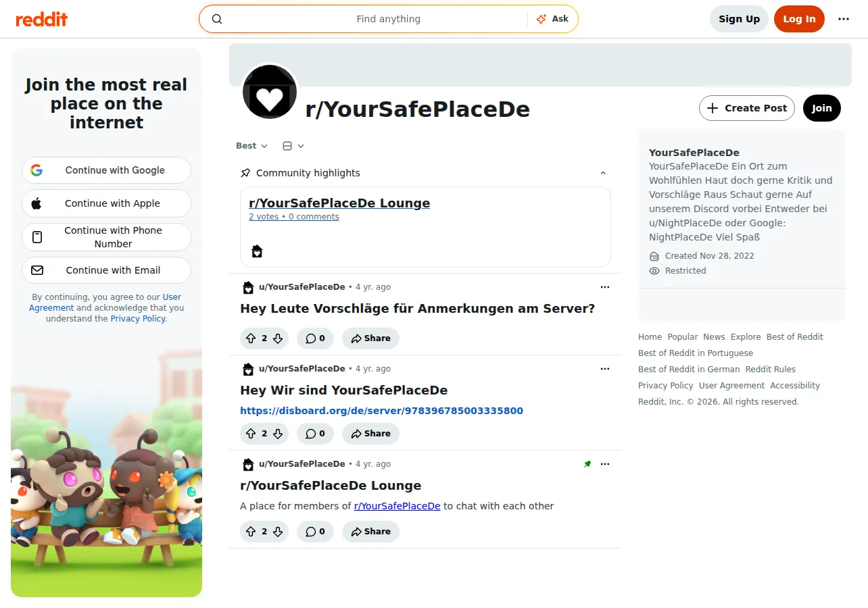This screenshot has width=868, height=608.
Task: Click the 'Created Nov 28, 2022' text
Action: coord(709,256)
